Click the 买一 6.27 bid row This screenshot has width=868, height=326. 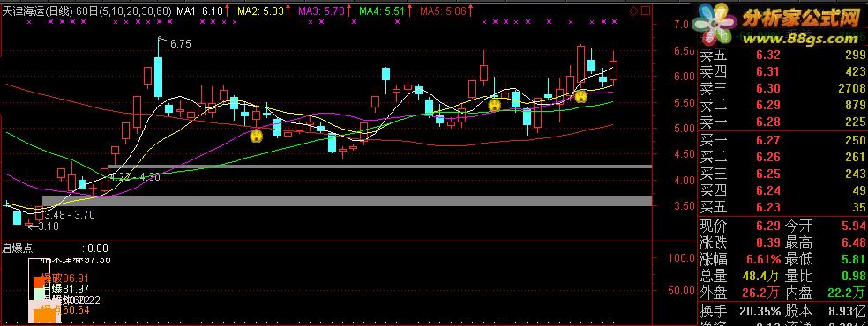[782, 140]
